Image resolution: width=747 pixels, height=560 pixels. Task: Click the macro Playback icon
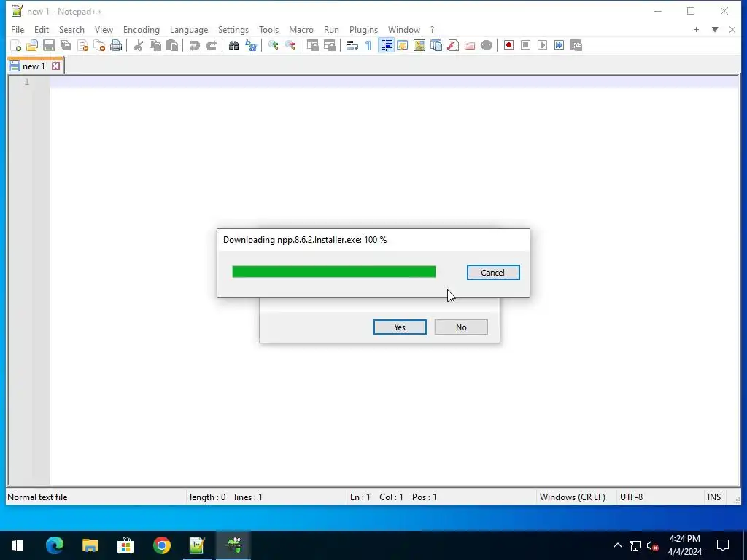click(542, 45)
